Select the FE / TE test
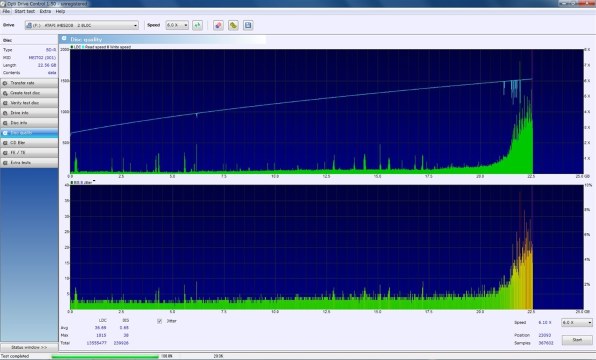 (x=29, y=152)
